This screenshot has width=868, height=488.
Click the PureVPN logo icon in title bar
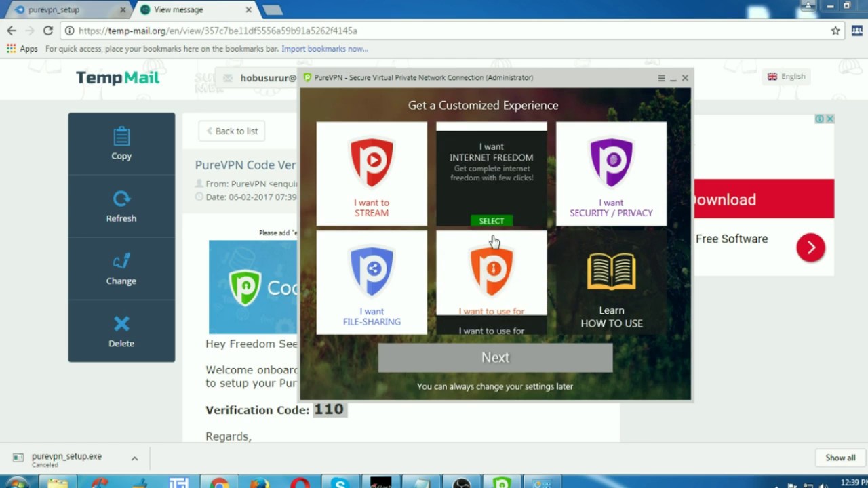tap(307, 77)
